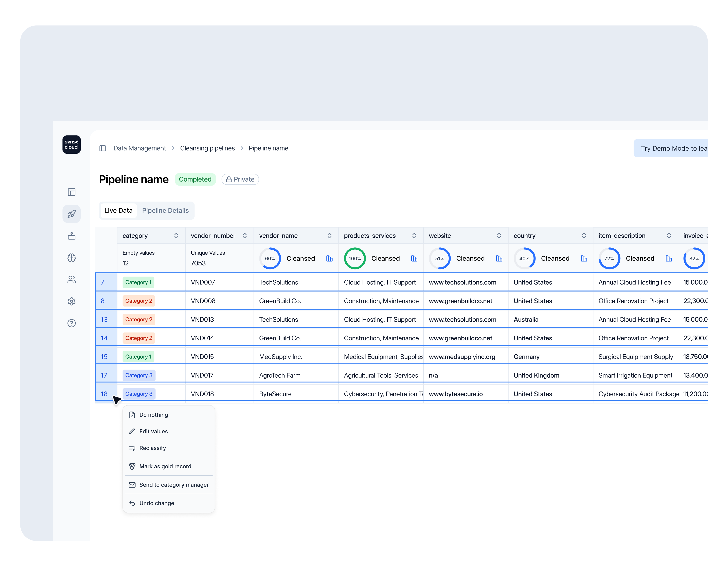Click the Do nothing document icon
Viewport: 728px width, 566px height.
pyautogui.click(x=132, y=415)
